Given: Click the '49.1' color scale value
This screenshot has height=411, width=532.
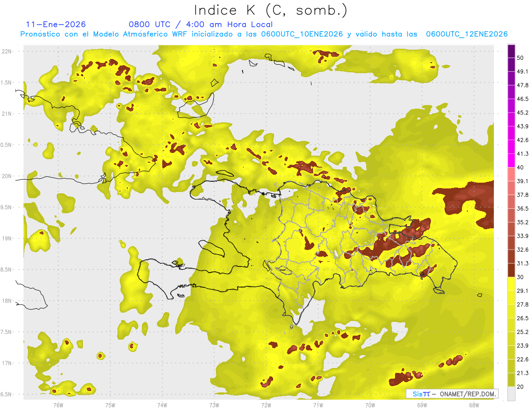Looking at the screenshot, I should (523, 71).
